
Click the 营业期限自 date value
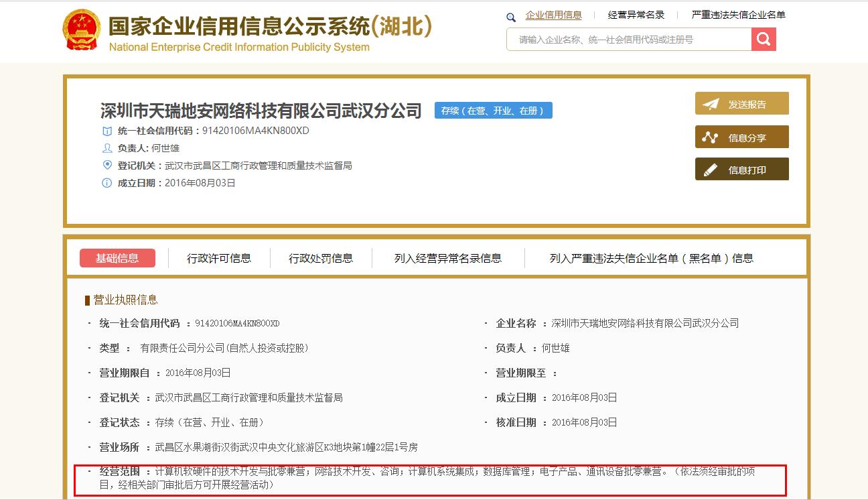pos(198,373)
